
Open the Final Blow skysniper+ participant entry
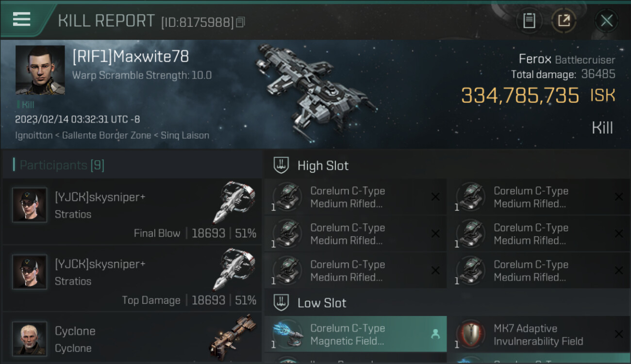pos(132,211)
